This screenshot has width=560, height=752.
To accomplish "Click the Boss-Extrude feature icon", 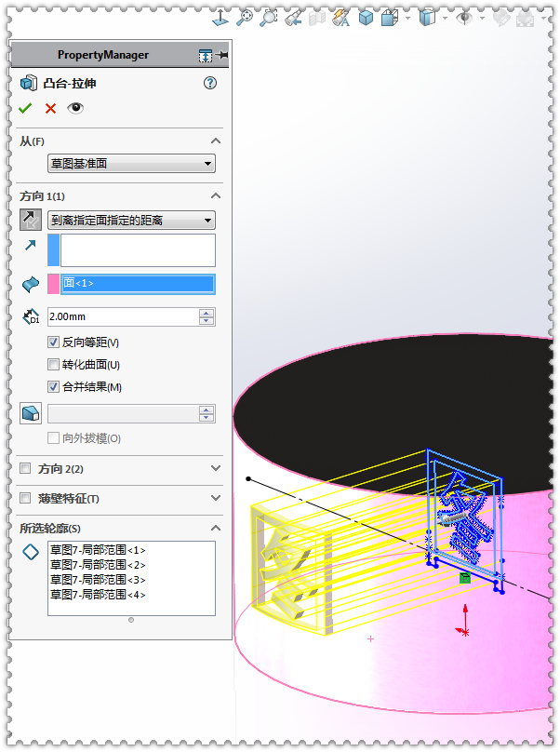I will 28,83.
